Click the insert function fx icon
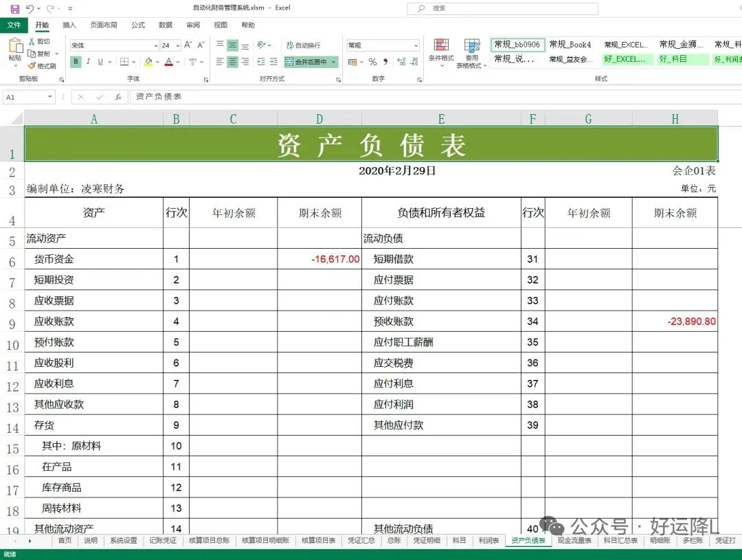Screen dimensions: 742x560 point(118,97)
